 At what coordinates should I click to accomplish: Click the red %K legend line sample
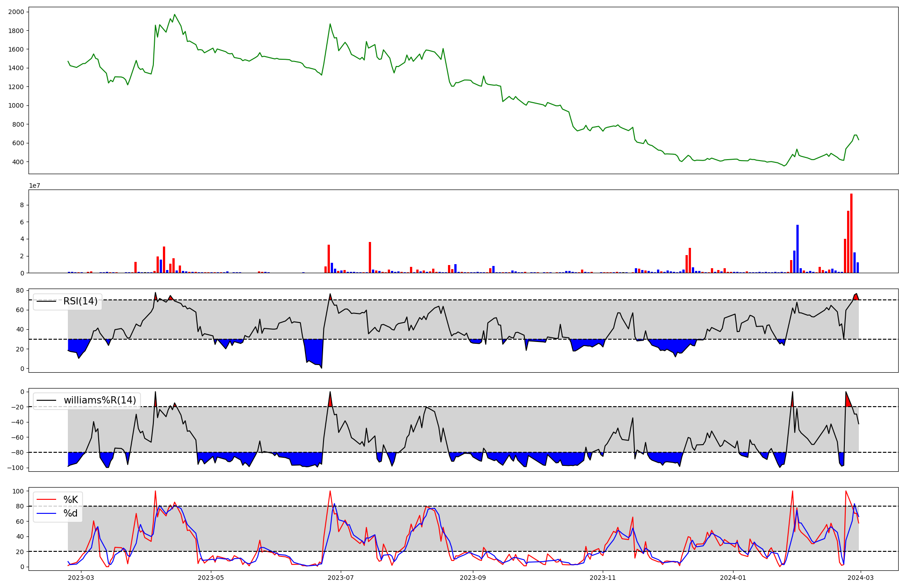tap(46, 500)
